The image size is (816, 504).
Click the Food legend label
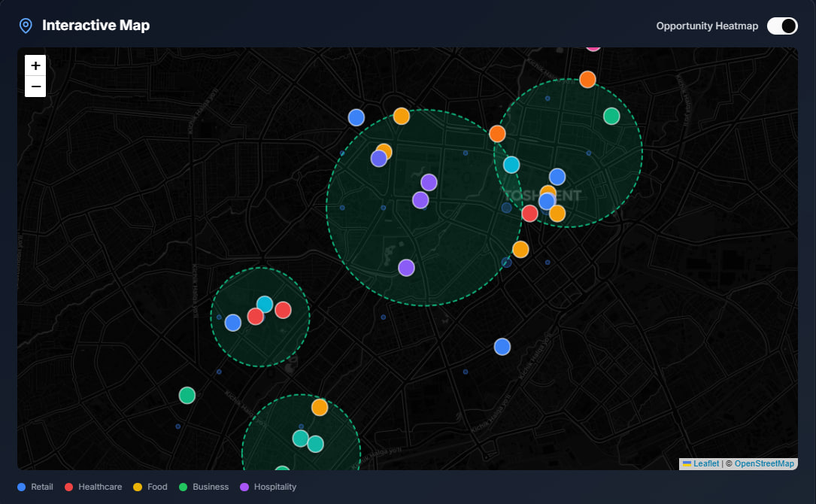(157, 487)
